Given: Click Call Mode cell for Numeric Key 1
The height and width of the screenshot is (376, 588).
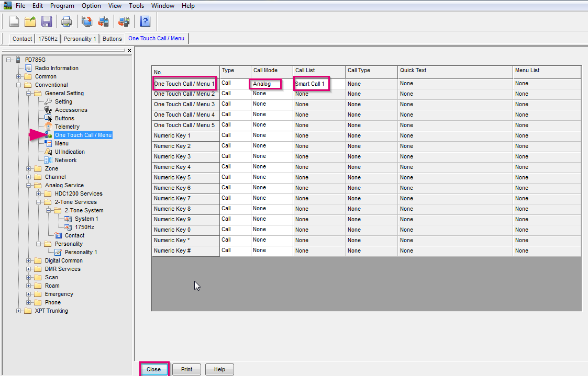Looking at the screenshot, I should [272, 135].
